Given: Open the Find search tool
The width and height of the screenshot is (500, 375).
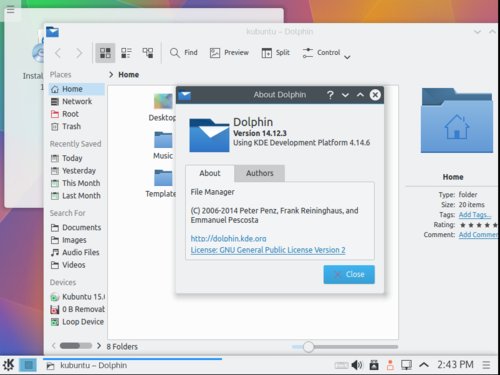Looking at the screenshot, I should (x=184, y=53).
